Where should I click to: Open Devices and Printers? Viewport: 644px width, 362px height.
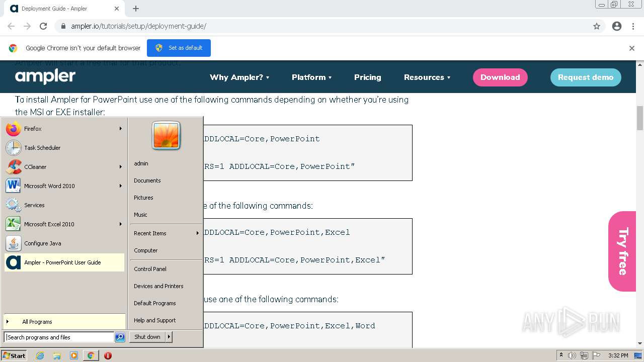click(x=158, y=286)
